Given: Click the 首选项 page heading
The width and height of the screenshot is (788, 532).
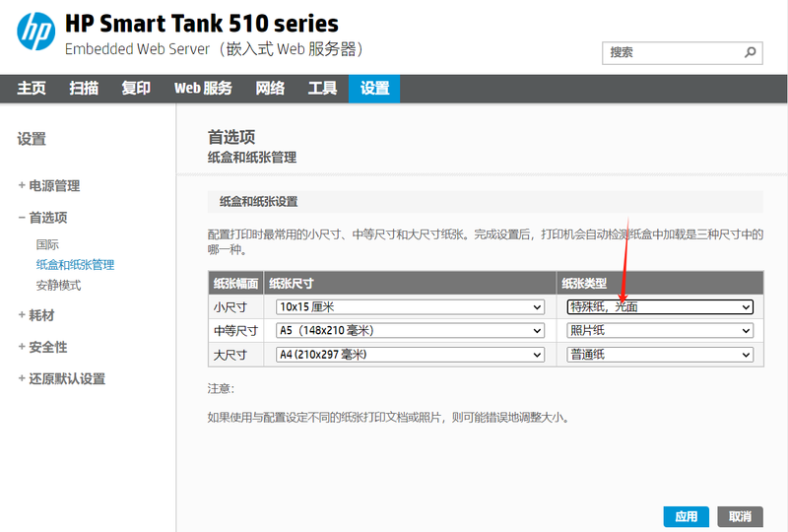Looking at the screenshot, I should (231, 137).
